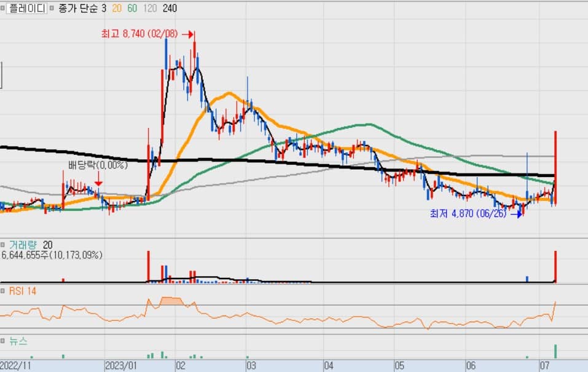Click the 05 month label on the time axis
This screenshot has width=588, height=372.
(399, 366)
